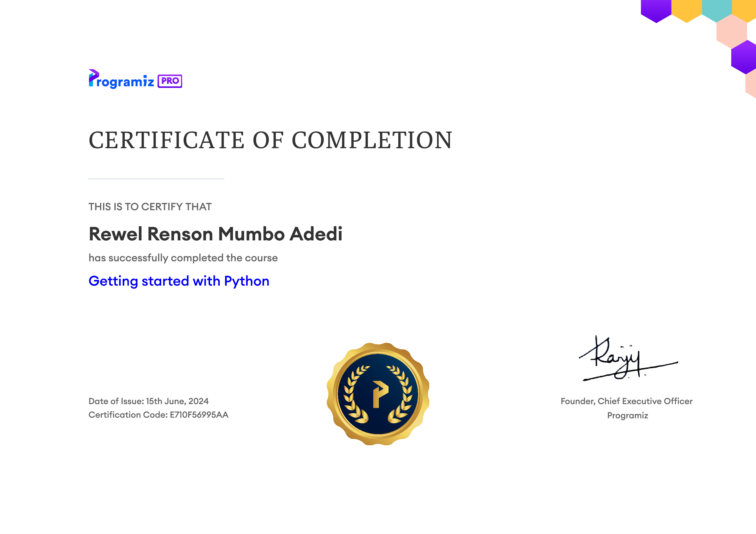The width and height of the screenshot is (756, 534).
Task: Click the text 'THIS IS TO CERTIFY THAT'
Action: tap(150, 207)
